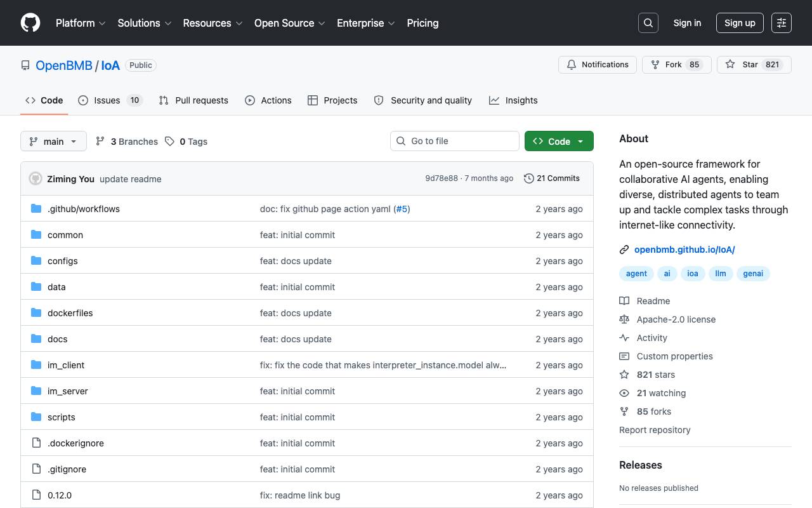The width and height of the screenshot is (812, 508).
Task: Open the GitHub homepage logo
Action: [30, 23]
